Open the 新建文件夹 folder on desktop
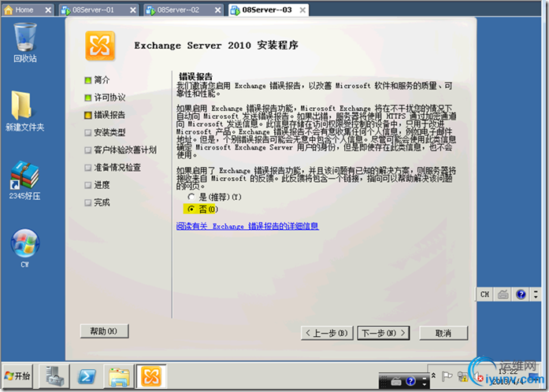Screen dimensions: 549x392 click(24, 111)
